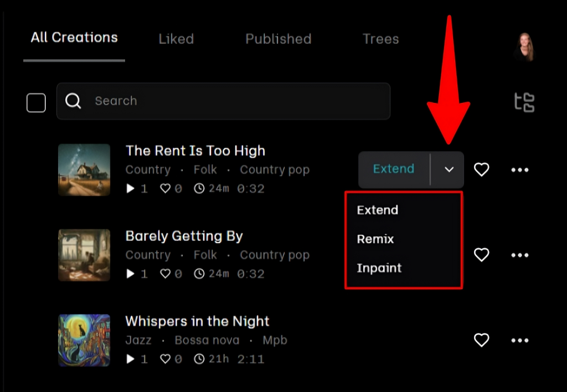The width and height of the screenshot is (567, 392).
Task: Switch to the Liked tab
Action: [x=176, y=39]
